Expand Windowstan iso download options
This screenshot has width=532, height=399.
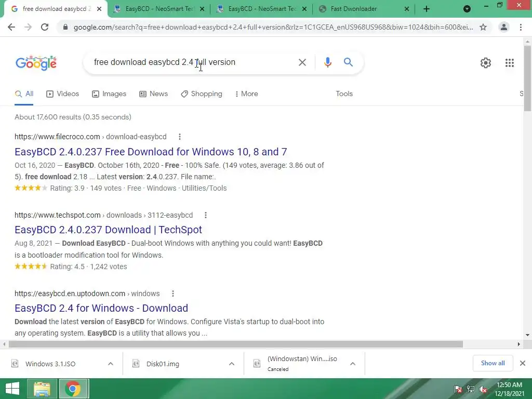pyautogui.click(x=353, y=364)
